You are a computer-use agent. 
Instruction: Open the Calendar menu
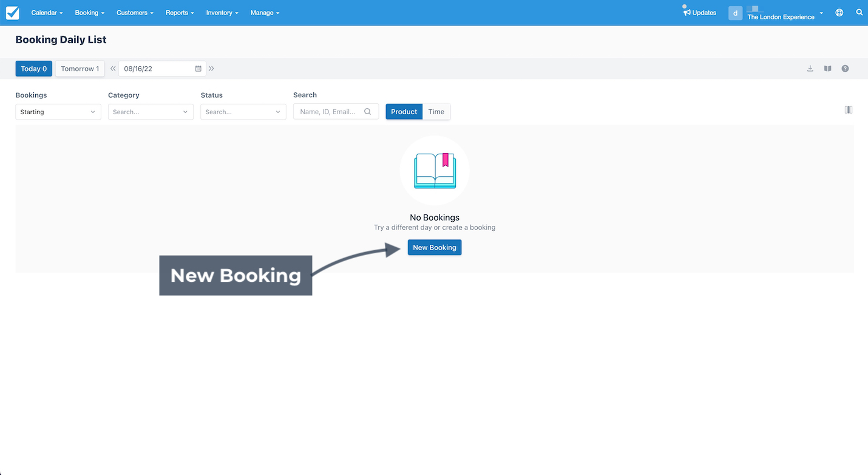(x=47, y=13)
